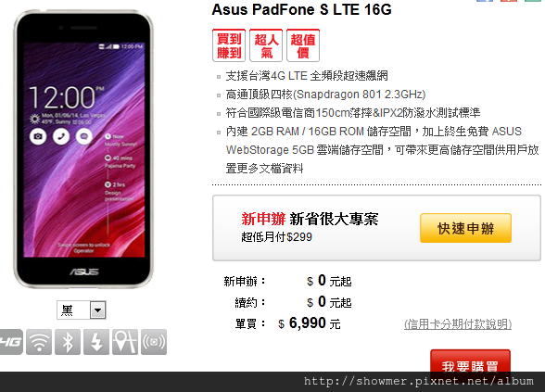Click the 超人氣 red badge

click(266, 45)
